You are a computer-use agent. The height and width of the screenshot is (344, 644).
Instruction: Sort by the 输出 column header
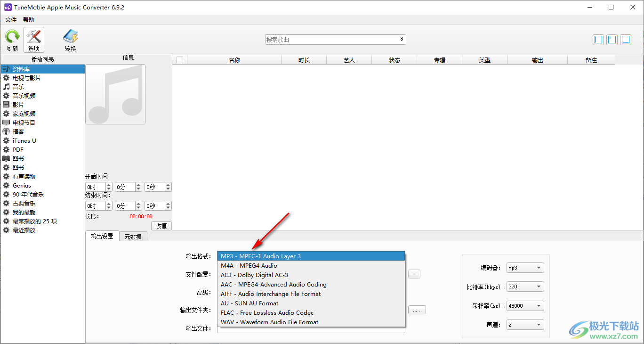[538, 60]
